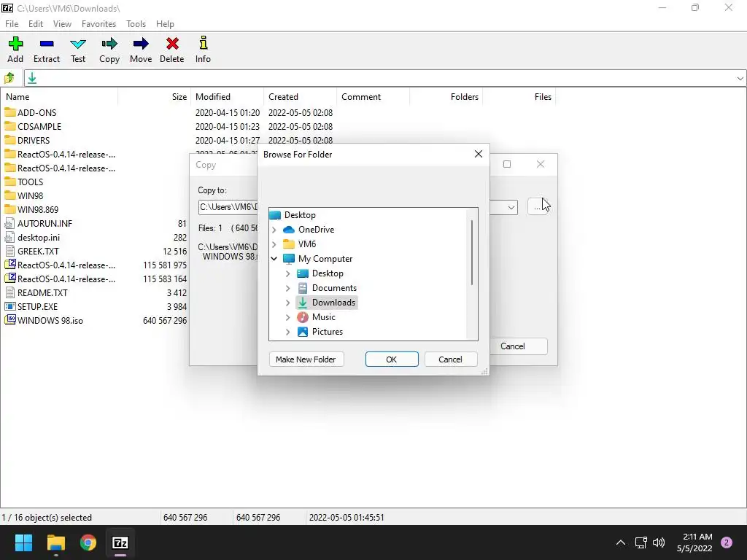Click the Info toolbar icon
The height and width of the screenshot is (560, 747).
203,43
